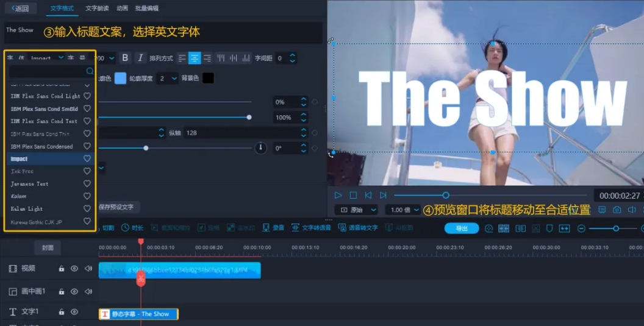Click the rotation dial icon

(261, 148)
